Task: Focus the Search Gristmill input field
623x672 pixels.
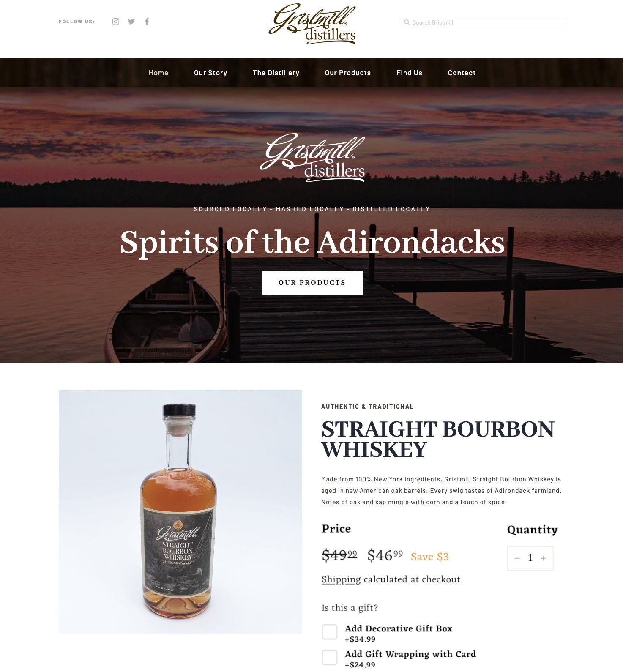Action: click(x=484, y=22)
